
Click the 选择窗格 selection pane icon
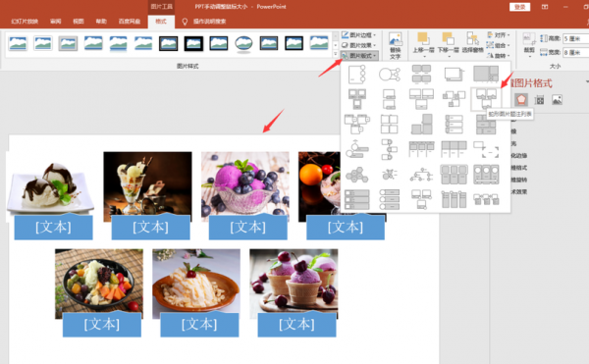(472, 42)
